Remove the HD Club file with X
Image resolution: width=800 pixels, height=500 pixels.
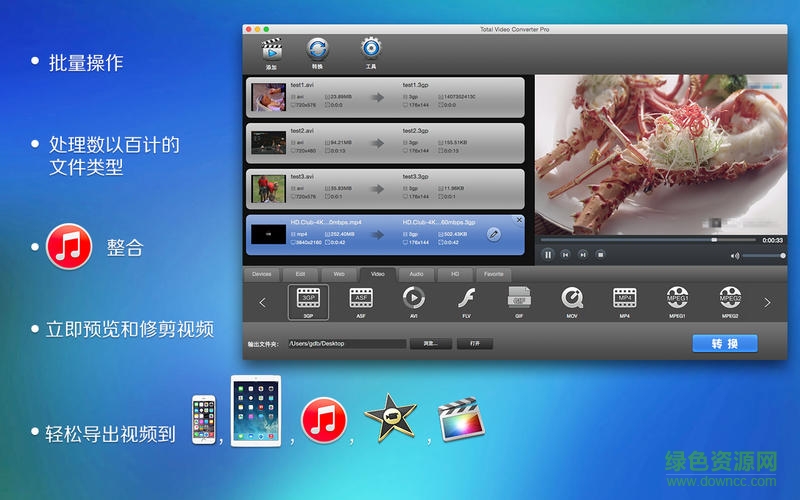pos(519,220)
